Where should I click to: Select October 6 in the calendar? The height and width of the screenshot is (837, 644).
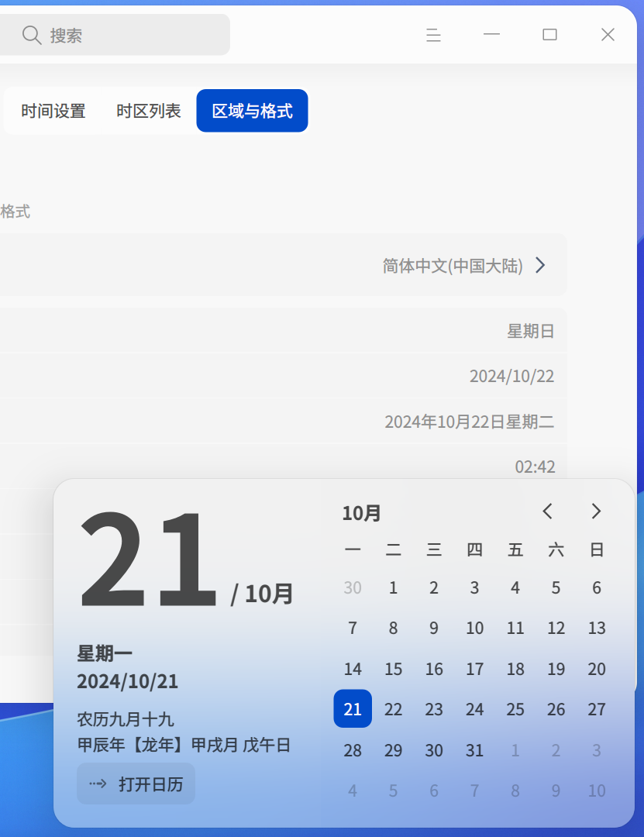(x=597, y=587)
